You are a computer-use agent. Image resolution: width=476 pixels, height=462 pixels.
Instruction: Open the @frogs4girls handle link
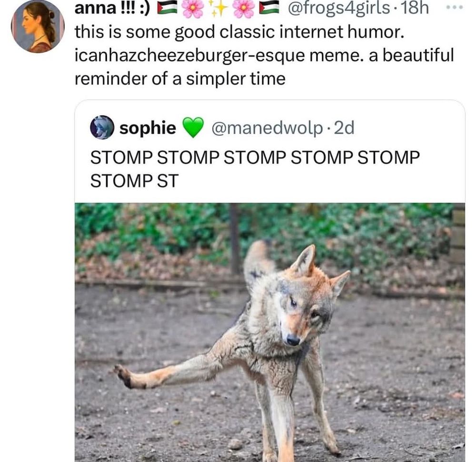(x=338, y=8)
